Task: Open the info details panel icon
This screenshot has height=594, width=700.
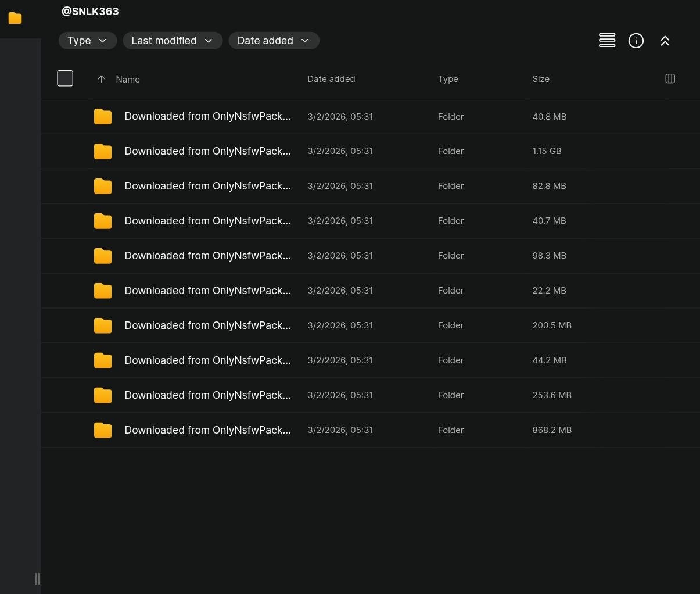Action: 636,41
